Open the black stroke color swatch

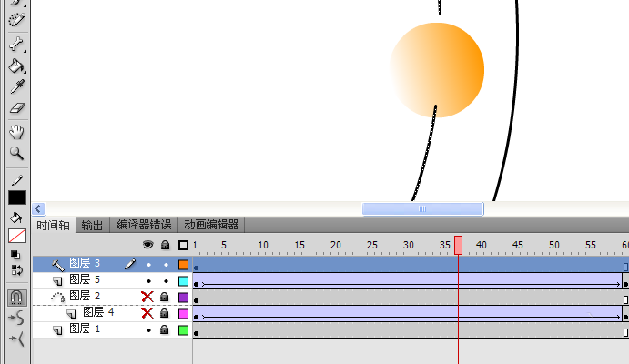17,197
